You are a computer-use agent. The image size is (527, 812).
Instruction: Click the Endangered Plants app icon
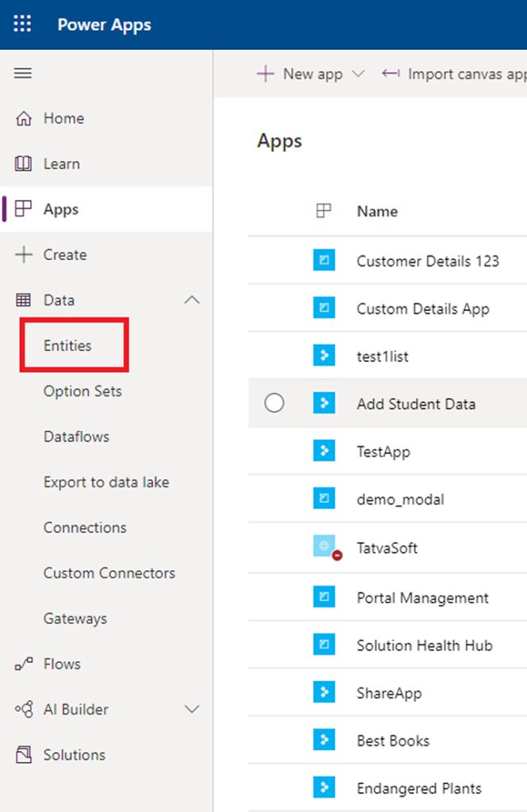click(324, 787)
